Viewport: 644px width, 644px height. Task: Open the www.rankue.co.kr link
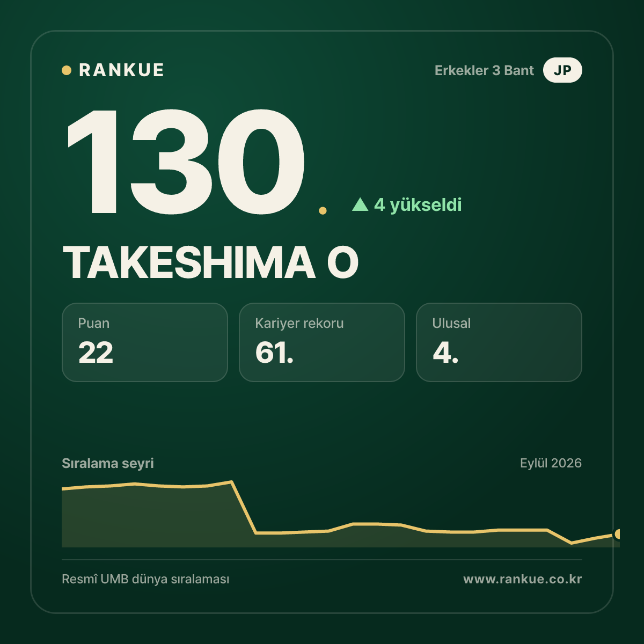[x=523, y=579]
